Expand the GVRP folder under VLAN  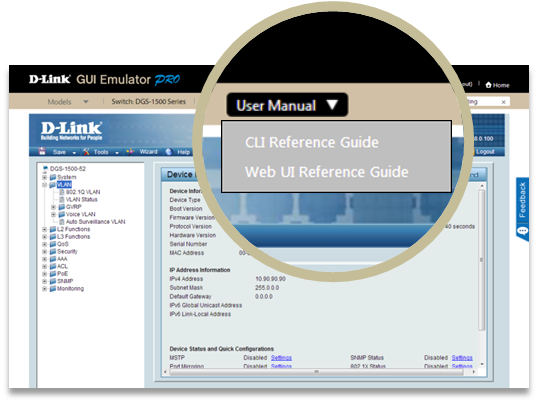point(53,207)
